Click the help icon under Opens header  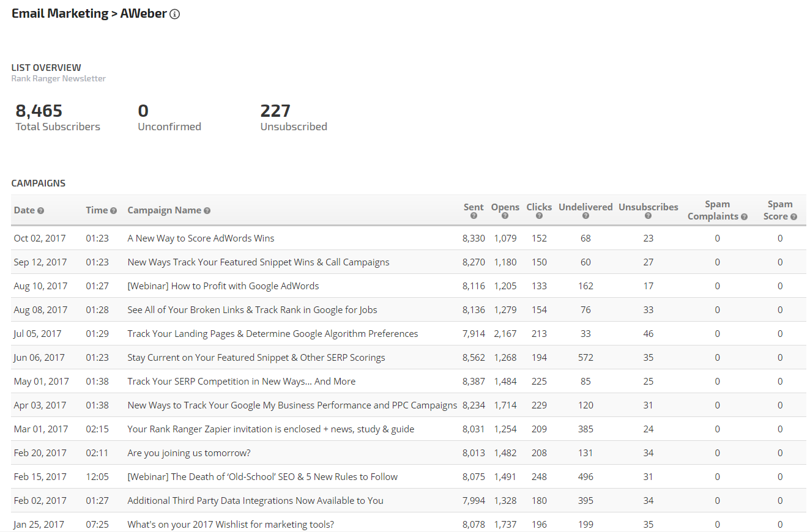(505, 216)
